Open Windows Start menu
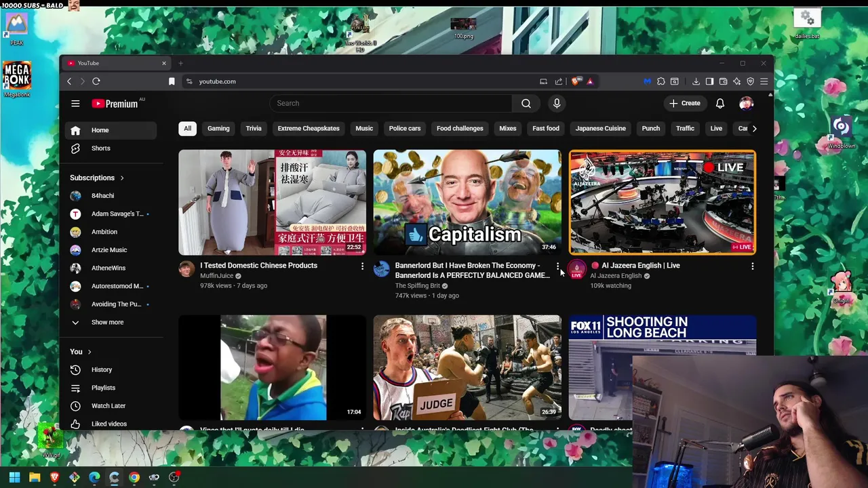Screen dimensions: 868x488 coord(14,477)
